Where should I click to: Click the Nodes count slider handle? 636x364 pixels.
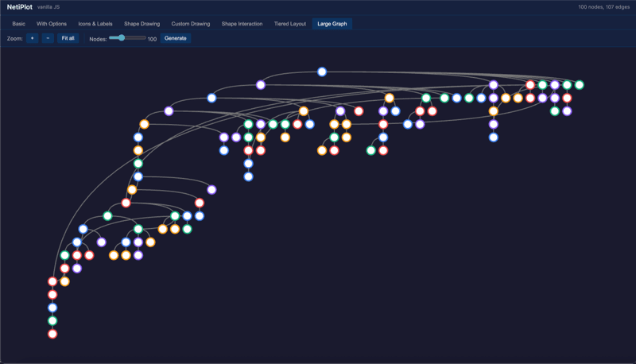point(122,37)
